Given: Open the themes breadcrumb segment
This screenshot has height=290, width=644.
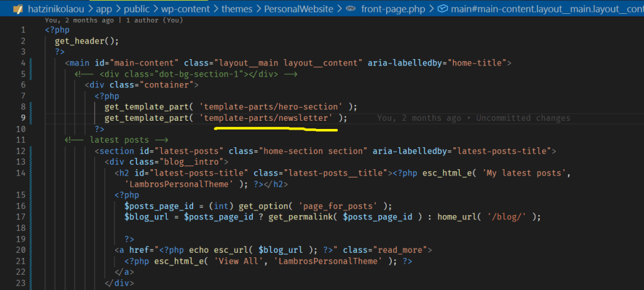Looking at the screenshot, I should pyautogui.click(x=237, y=8).
